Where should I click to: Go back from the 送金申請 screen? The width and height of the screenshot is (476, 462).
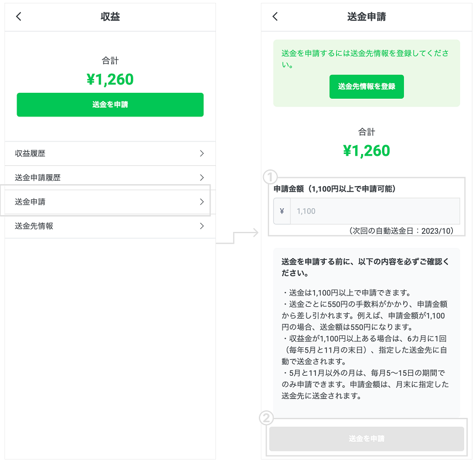pyautogui.click(x=275, y=17)
